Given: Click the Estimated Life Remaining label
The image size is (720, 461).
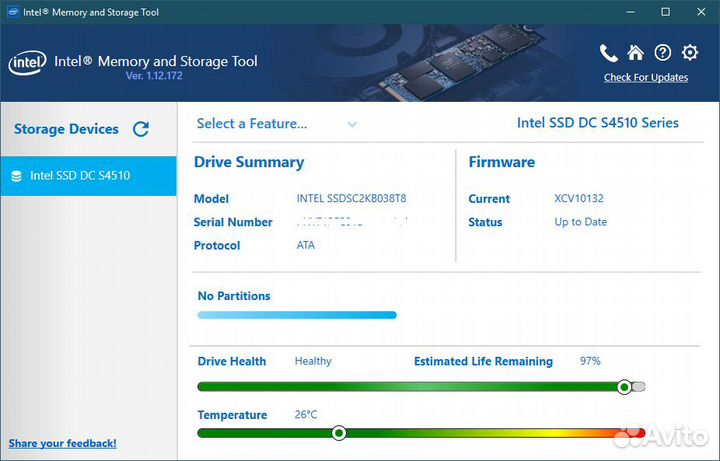Looking at the screenshot, I should point(483,361).
